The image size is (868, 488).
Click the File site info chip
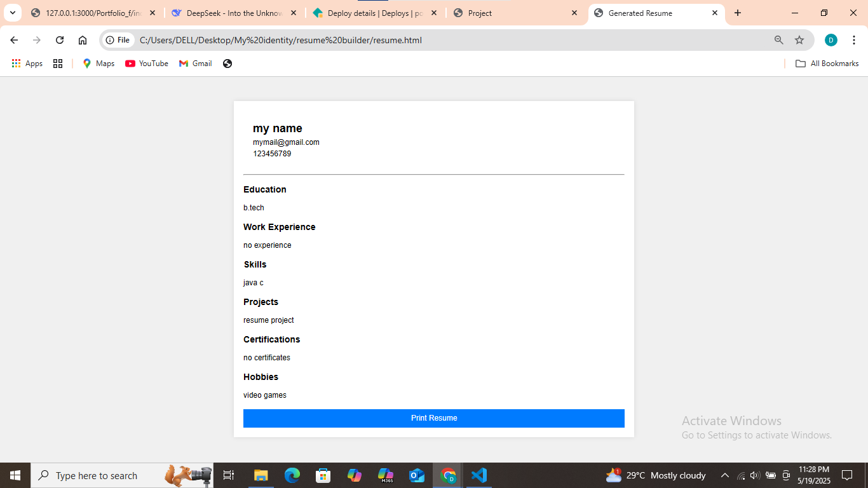click(118, 40)
